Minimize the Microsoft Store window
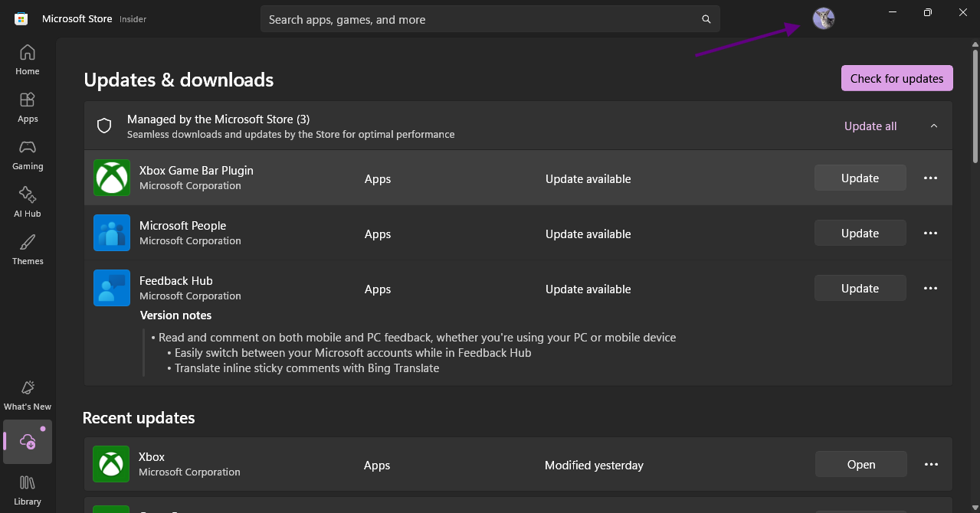 point(893,12)
